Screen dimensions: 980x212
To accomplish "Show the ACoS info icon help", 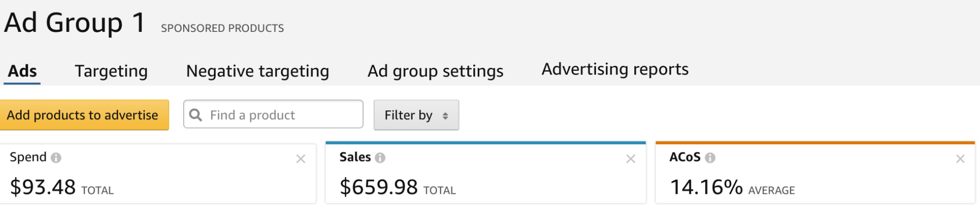I will [x=710, y=158].
